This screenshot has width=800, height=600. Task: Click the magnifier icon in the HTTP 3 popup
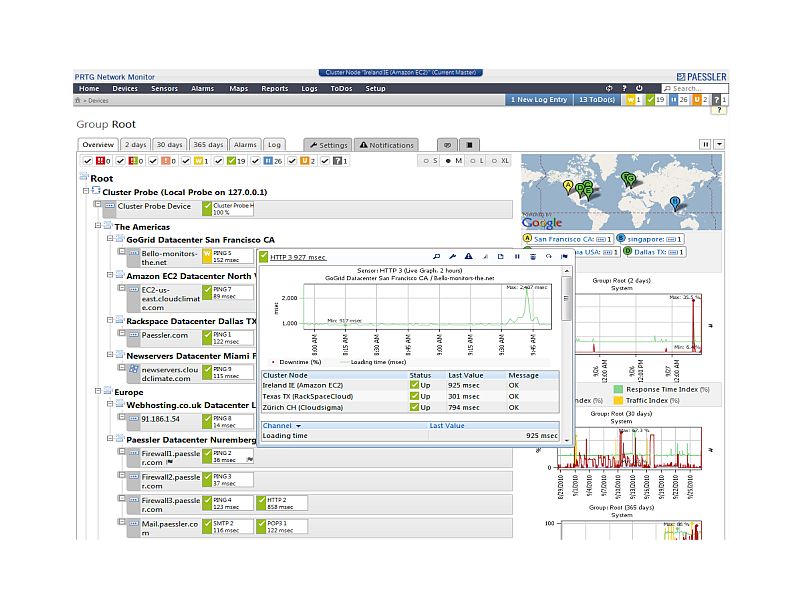(436, 257)
